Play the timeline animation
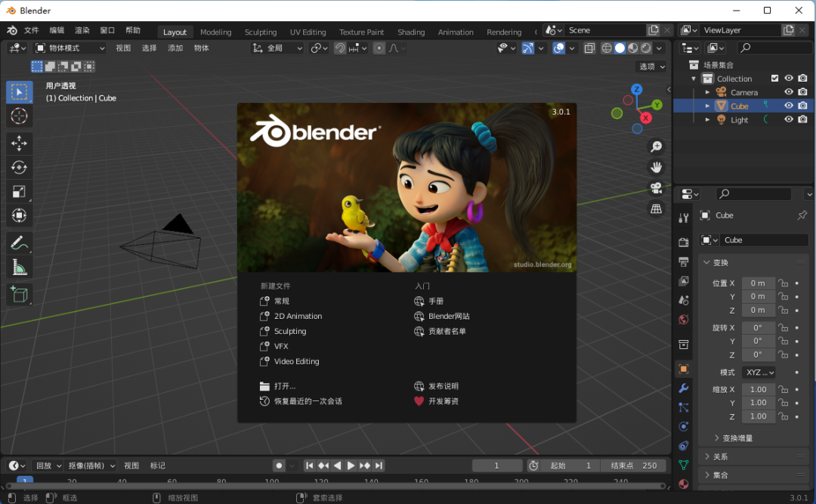 coord(351,465)
